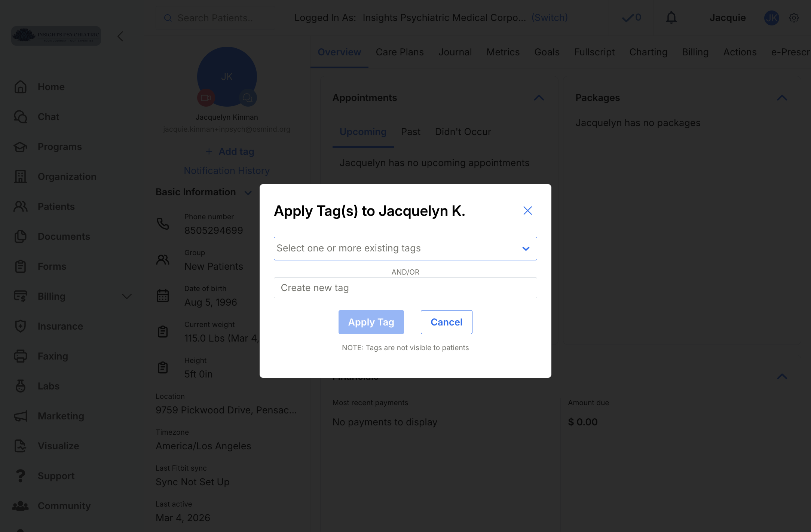Show Upcoming appointments tab
Screen dimensions: 811x532
click(363, 132)
